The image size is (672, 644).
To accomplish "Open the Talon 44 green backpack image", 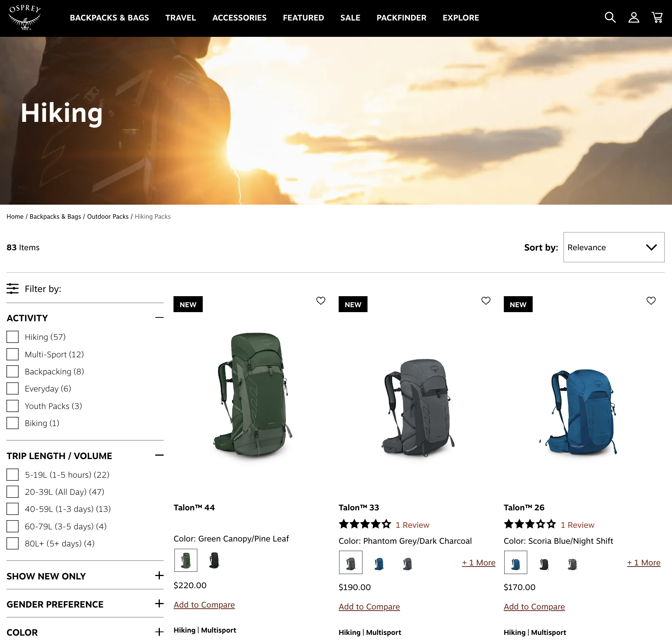I will tap(252, 394).
